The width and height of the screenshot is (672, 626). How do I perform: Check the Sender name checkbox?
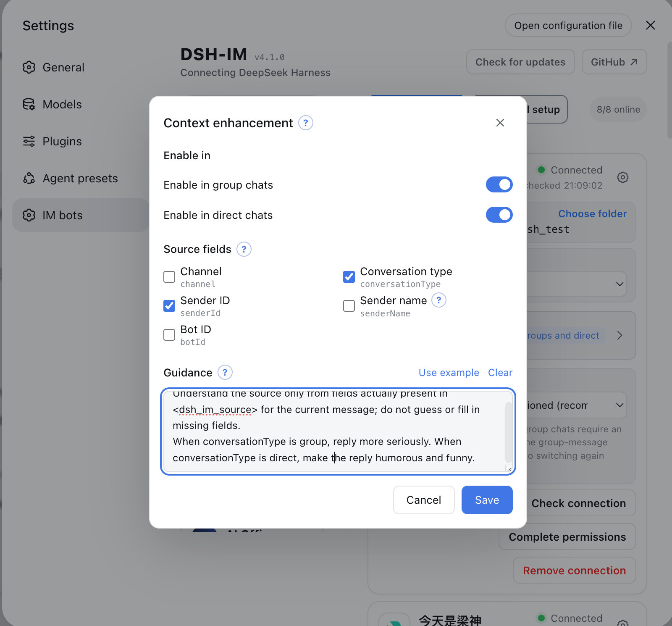click(349, 306)
